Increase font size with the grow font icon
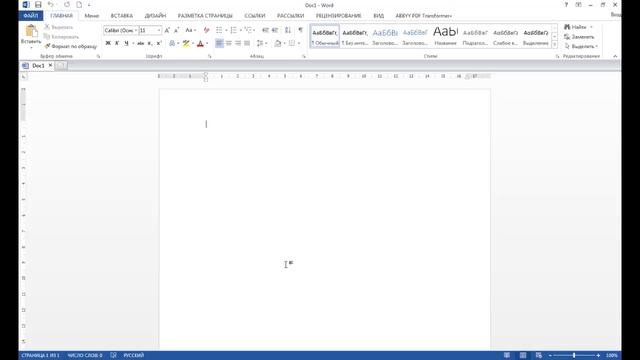The height and width of the screenshot is (360, 640). coord(167,30)
